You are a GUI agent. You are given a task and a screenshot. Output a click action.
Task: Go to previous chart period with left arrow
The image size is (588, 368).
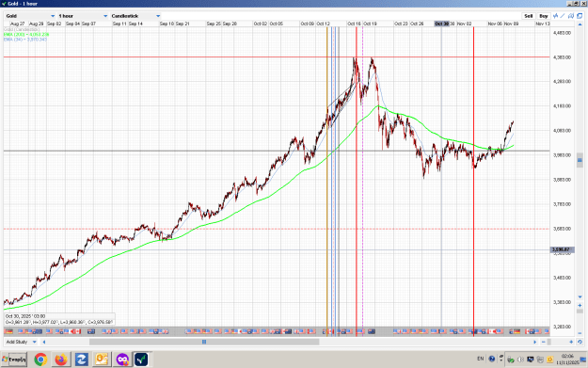[44, 342]
